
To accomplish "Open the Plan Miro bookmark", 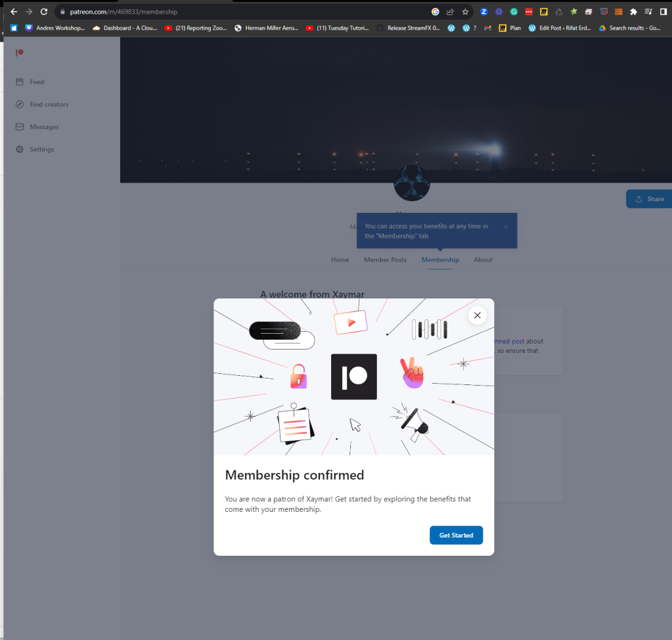I will [510, 28].
